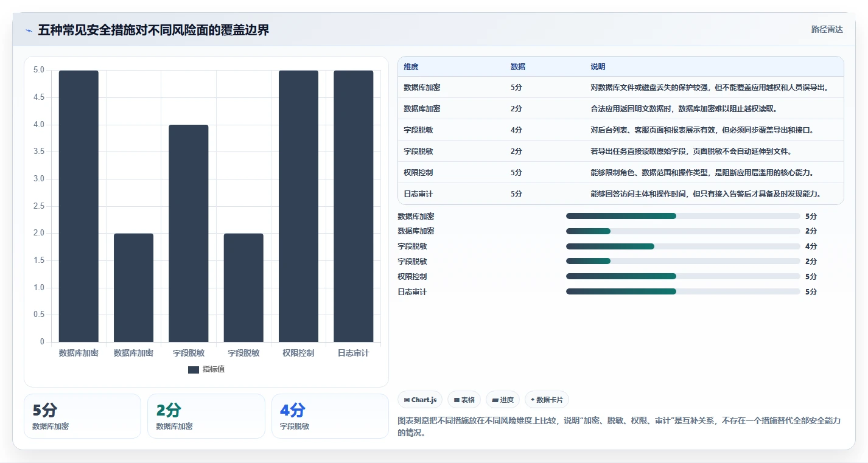
Task: Click the 0.5 tick on the y-axis
Action: (39, 315)
